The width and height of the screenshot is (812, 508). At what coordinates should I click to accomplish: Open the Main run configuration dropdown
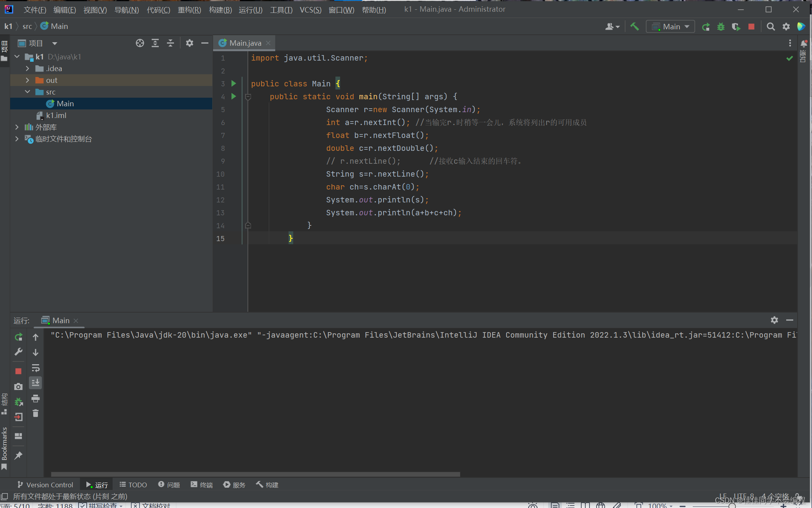point(670,27)
